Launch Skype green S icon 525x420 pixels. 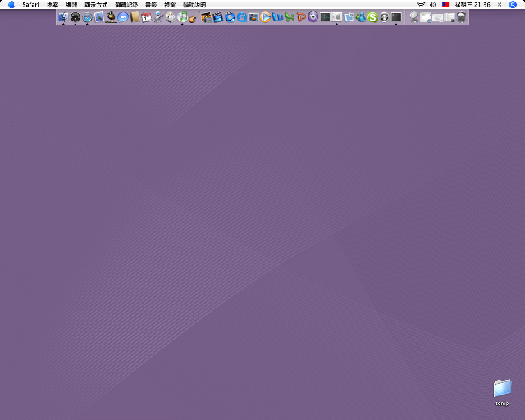point(372,17)
